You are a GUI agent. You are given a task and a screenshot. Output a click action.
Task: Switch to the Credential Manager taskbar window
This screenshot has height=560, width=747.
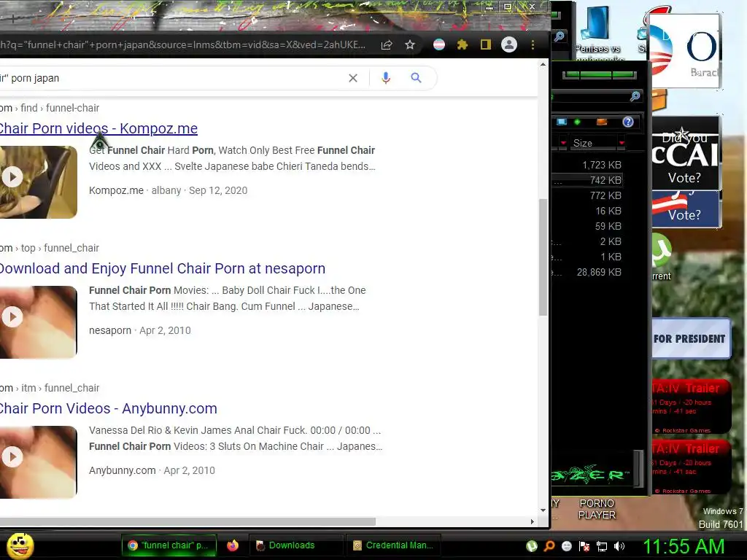(x=393, y=545)
